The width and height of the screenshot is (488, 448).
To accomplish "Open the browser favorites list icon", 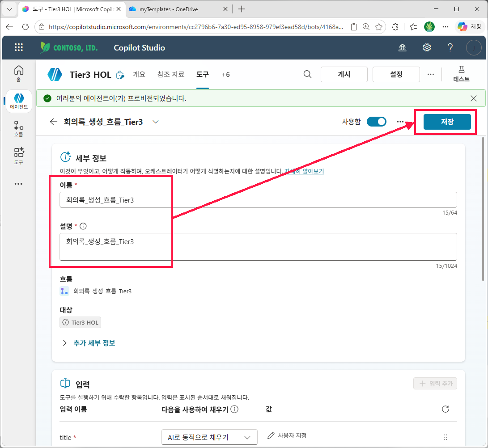I will click(x=413, y=27).
